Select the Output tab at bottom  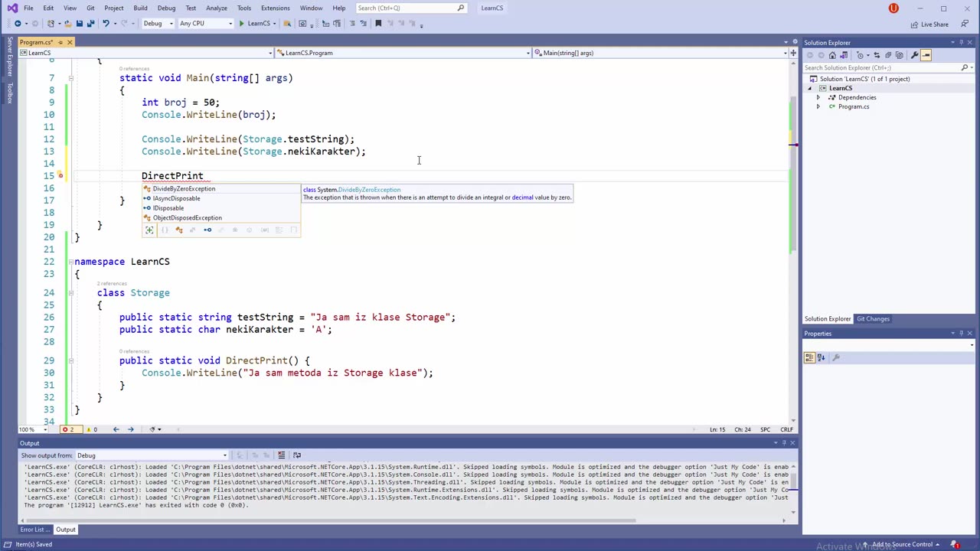tap(66, 530)
